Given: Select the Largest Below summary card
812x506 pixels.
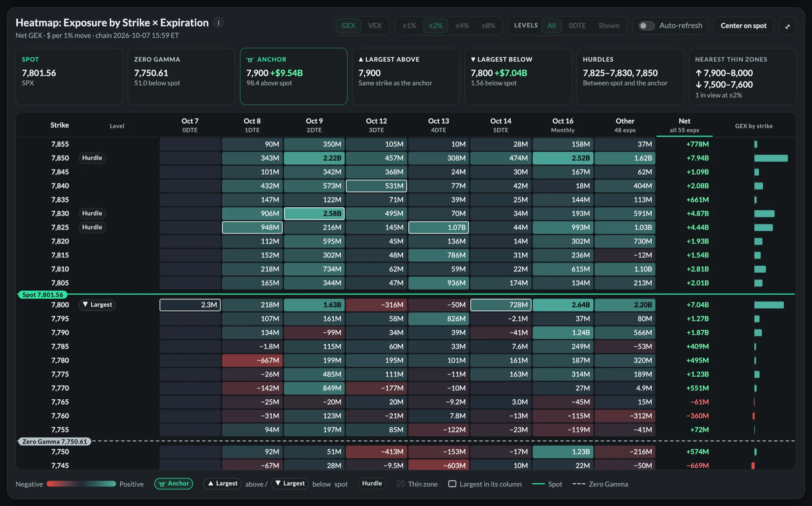Looking at the screenshot, I should tap(518, 76).
